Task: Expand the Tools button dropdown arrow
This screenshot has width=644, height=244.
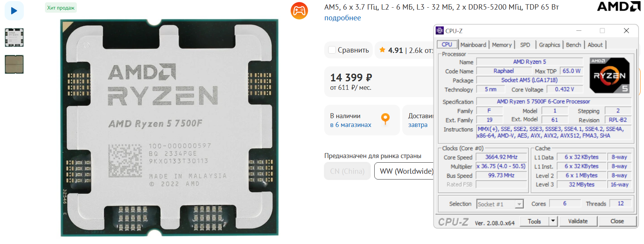Action: tap(553, 221)
